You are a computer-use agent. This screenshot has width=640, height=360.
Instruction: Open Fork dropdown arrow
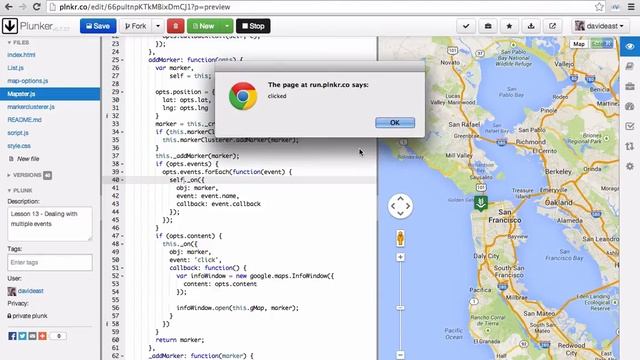[158, 26]
